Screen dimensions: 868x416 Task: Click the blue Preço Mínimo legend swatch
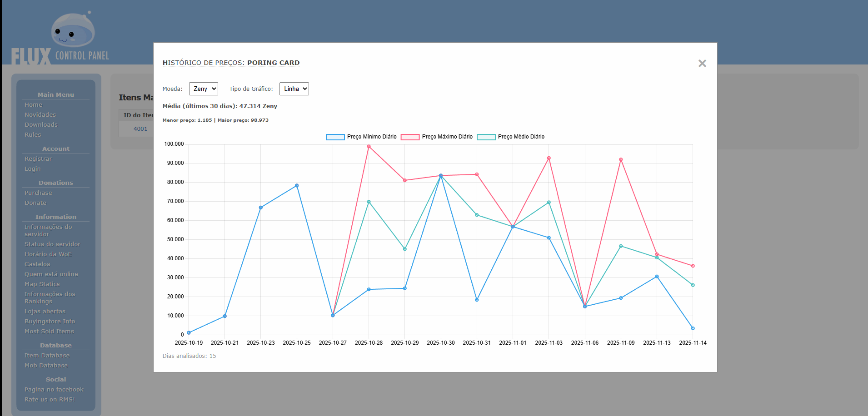click(335, 137)
